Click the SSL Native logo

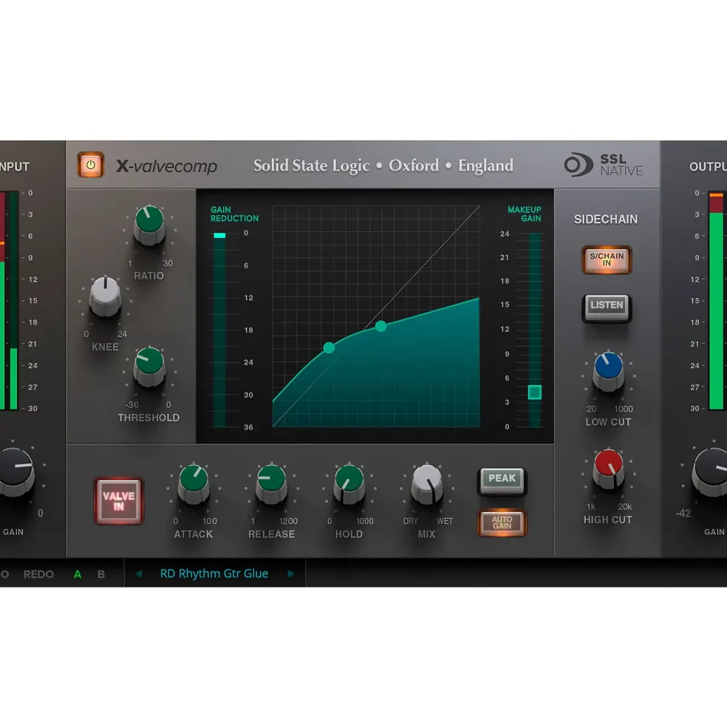[x=604, y=165]
